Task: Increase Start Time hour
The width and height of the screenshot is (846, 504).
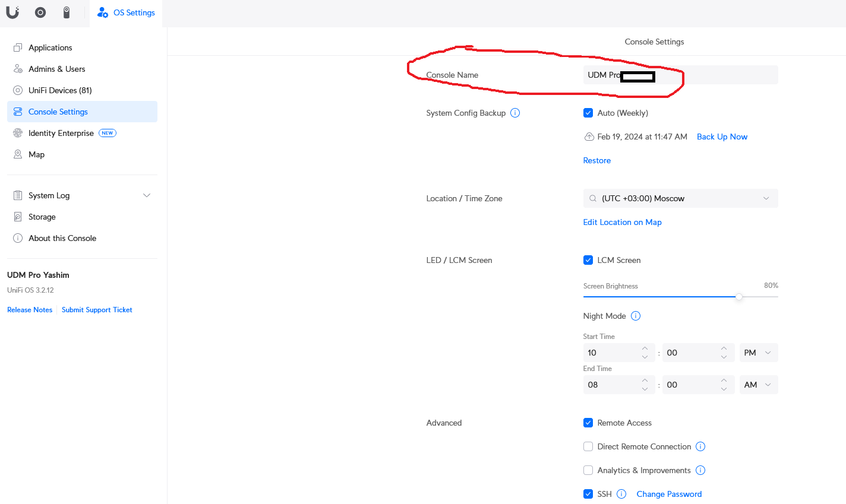Action: (645, 348)
